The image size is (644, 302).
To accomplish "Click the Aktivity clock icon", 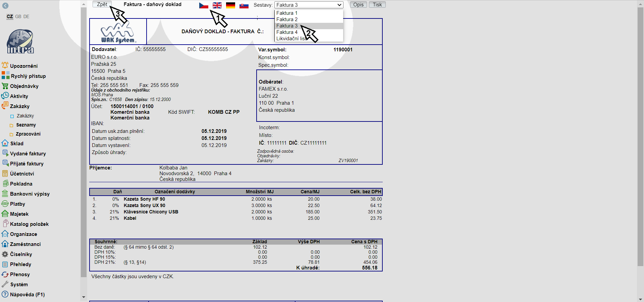I will click(x=5, y=96).
